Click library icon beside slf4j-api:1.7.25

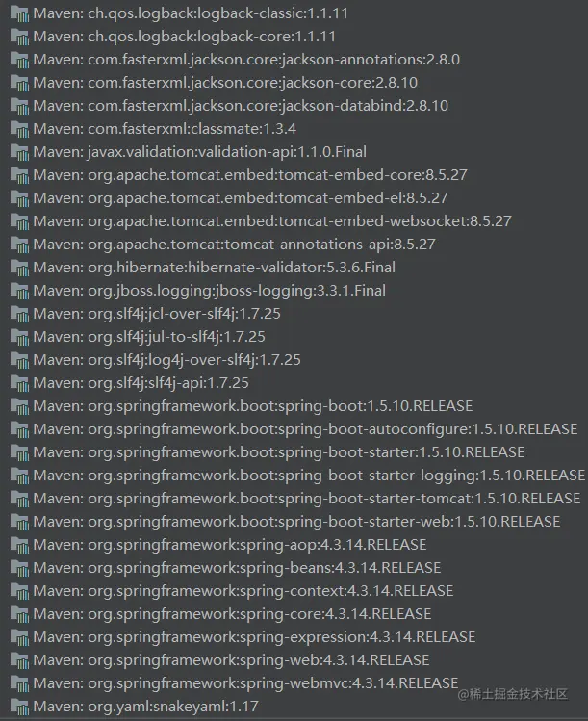19,383
